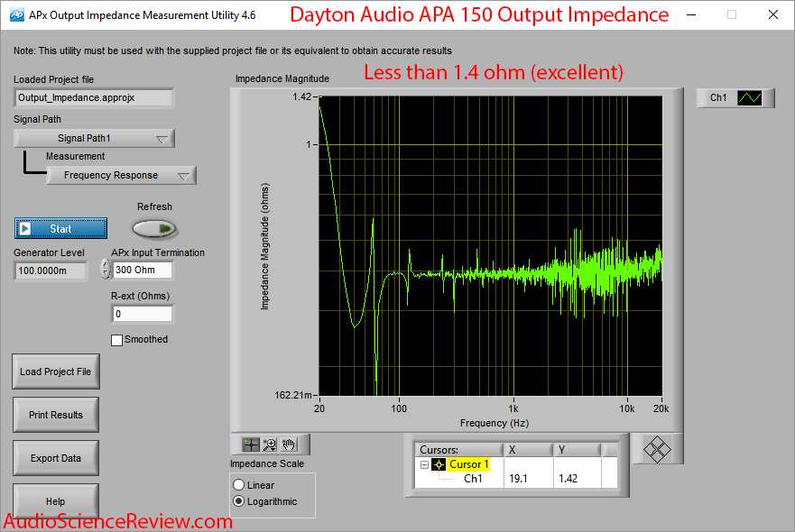The width and height of the screenshot is (795, 532).
Task: Close the APx utility window
Action: [x=772, y=14]
